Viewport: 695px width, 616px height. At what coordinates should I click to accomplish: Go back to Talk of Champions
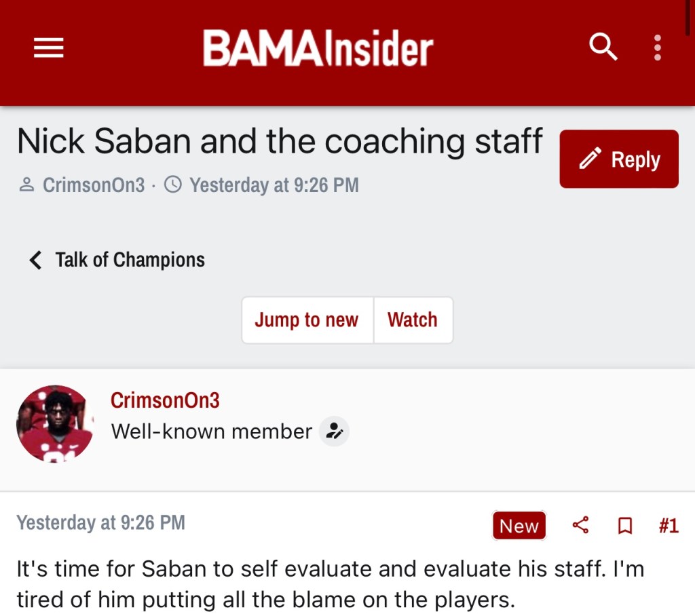(x=130, y=260)
